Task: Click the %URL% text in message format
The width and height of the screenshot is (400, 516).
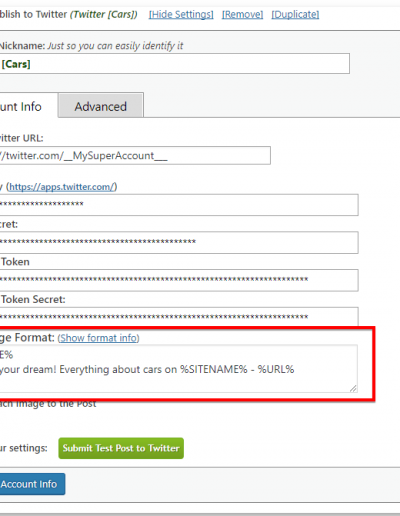Action: [276, 369]
